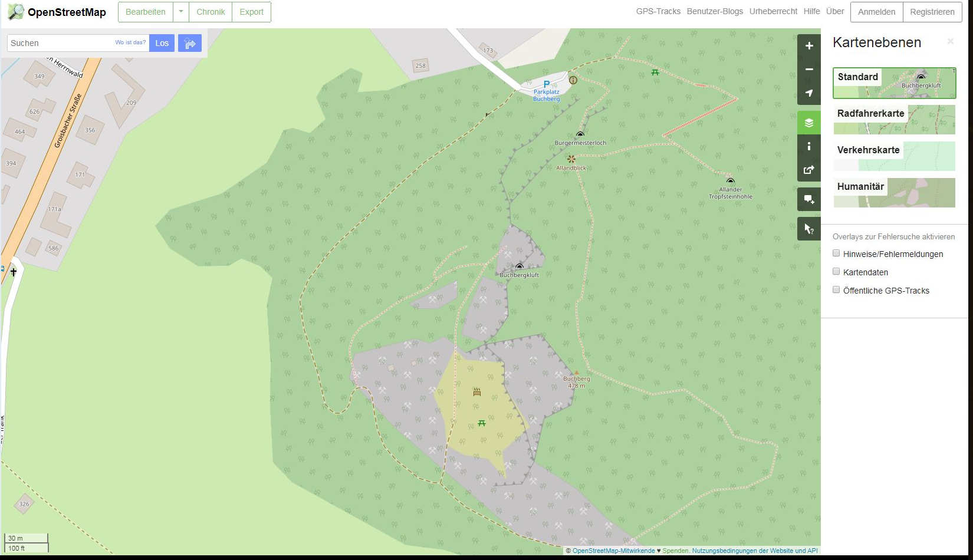Toggle the layers panel icon
Screen dimensions: 973x560
point(809,123)
